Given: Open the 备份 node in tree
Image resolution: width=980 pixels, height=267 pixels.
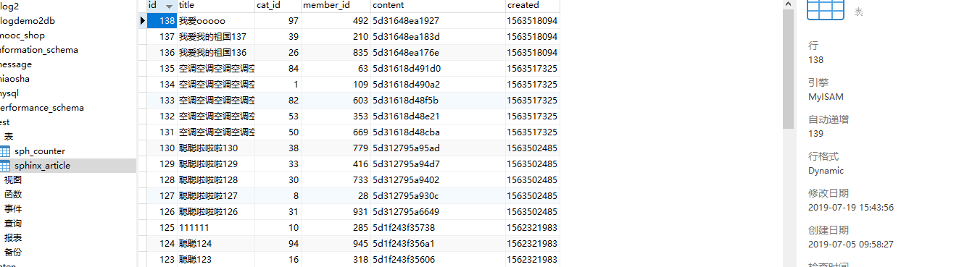Looking at the screenshot, I should [13, 253].
